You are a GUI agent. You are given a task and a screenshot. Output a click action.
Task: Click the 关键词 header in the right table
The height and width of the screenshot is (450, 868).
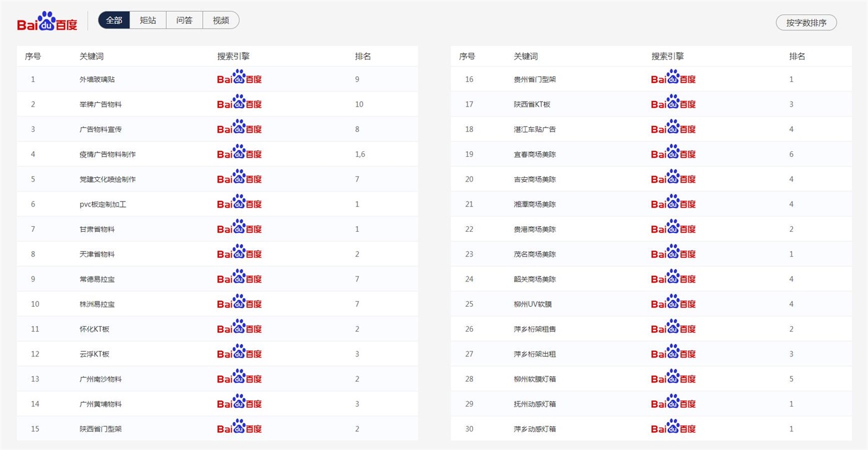(526, 56)
